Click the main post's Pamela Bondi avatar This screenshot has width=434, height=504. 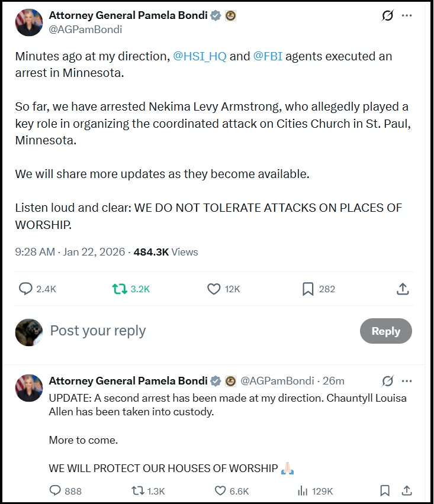(x=29, y=23)
